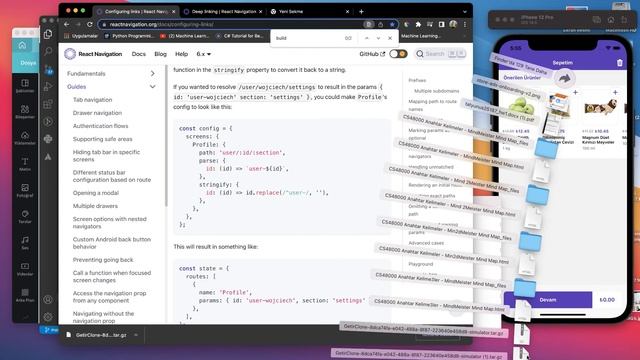Open VS Code Manage gear icon
The width and height of the screenshot is (640, 360).
click(x=48, y=317)
